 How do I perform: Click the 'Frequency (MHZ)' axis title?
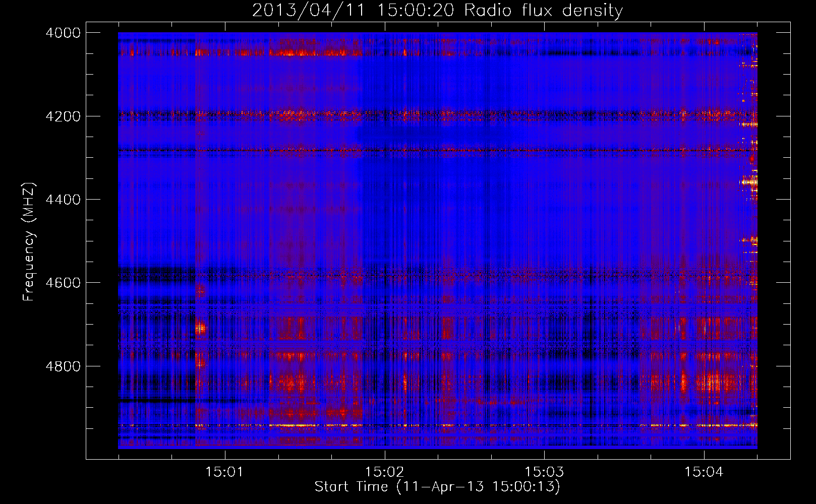pos(29,242)
